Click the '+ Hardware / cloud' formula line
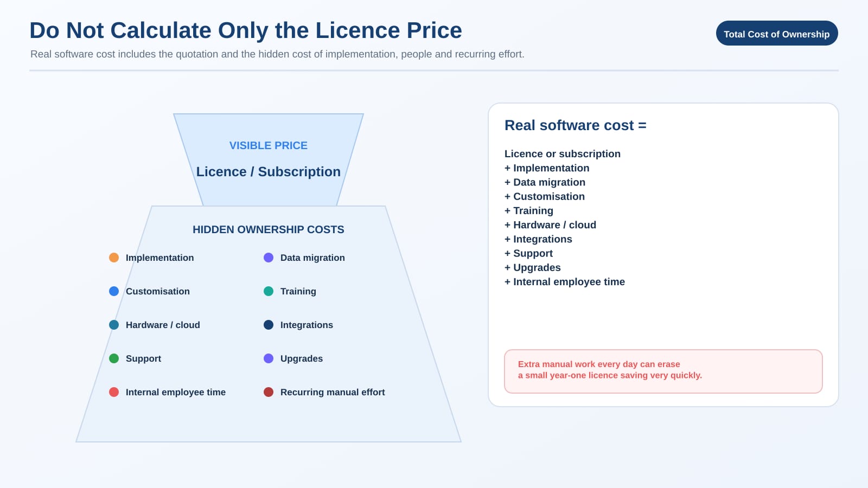 (x=550, y=224)
